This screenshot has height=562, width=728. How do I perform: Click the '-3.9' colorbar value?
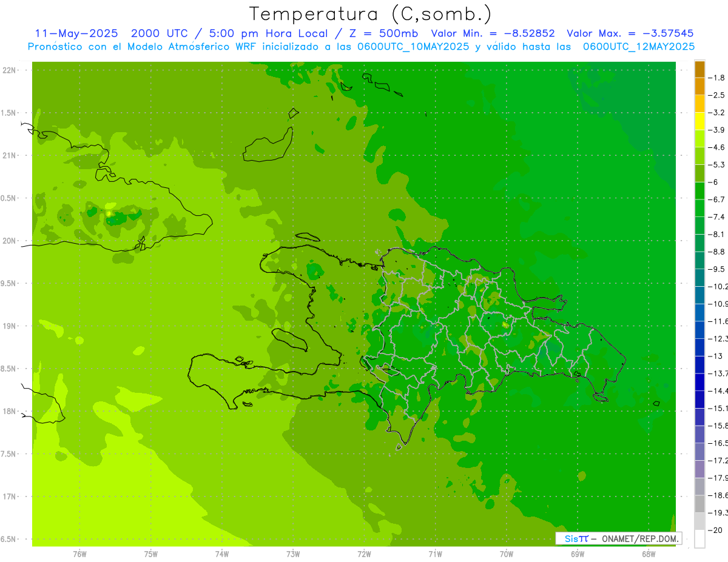tap(716, 130)
